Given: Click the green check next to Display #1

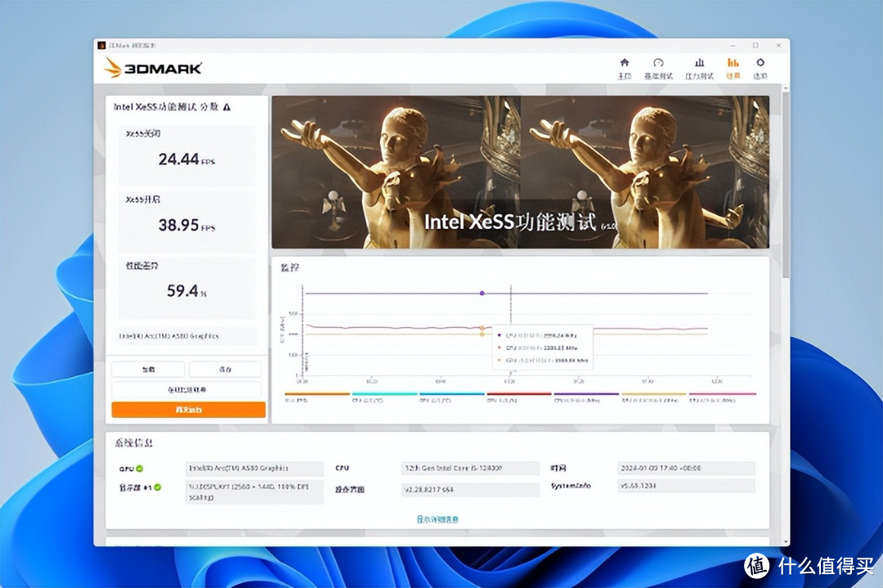Looking at the screenshot, I should pyautogui.click(x=158, y=487).
